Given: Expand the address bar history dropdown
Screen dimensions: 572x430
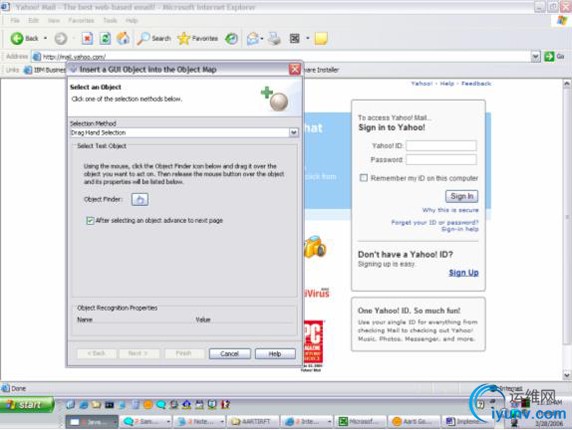Looking at the screenshot, I should coord(536,57).
